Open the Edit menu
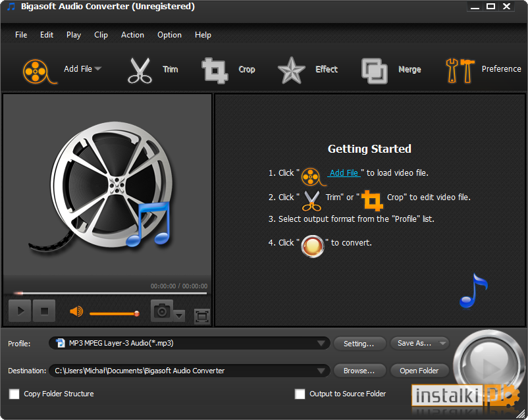Image resolution: width=528 pixels, height=420 pixels. click(47, 35)
